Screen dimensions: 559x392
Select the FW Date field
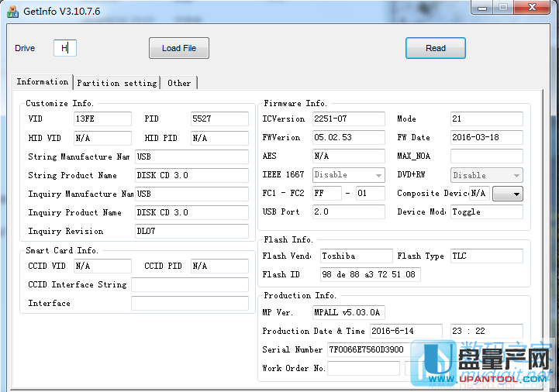(486, 138)
